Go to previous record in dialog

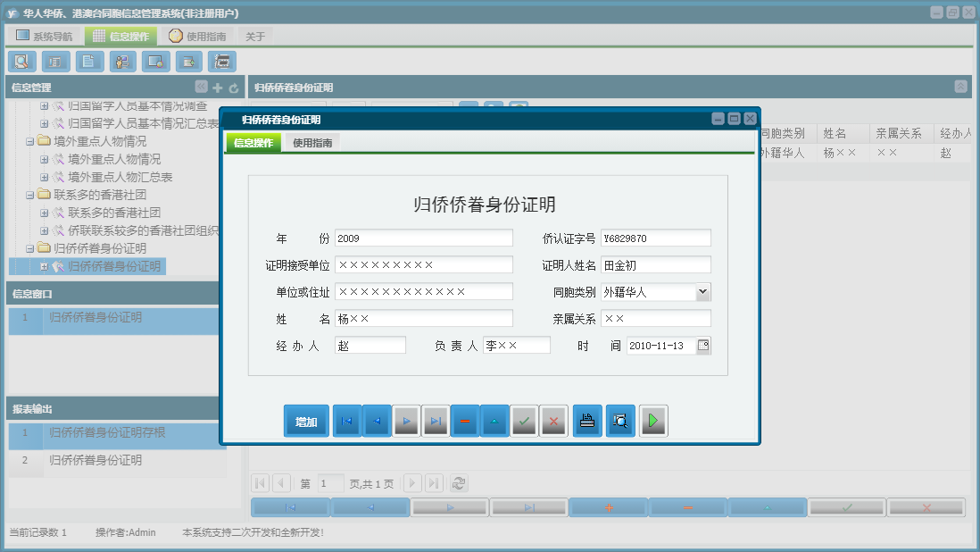pyautogui.click(x=377, y=422)
